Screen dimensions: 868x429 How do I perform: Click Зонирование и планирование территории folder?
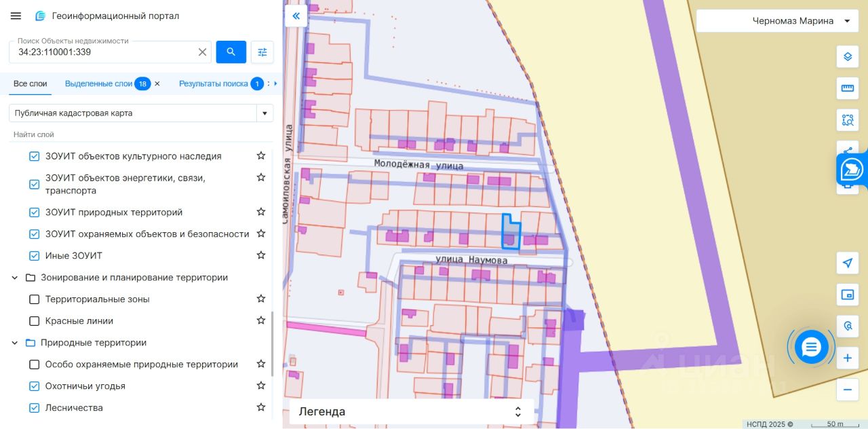(x=134, y=278)
